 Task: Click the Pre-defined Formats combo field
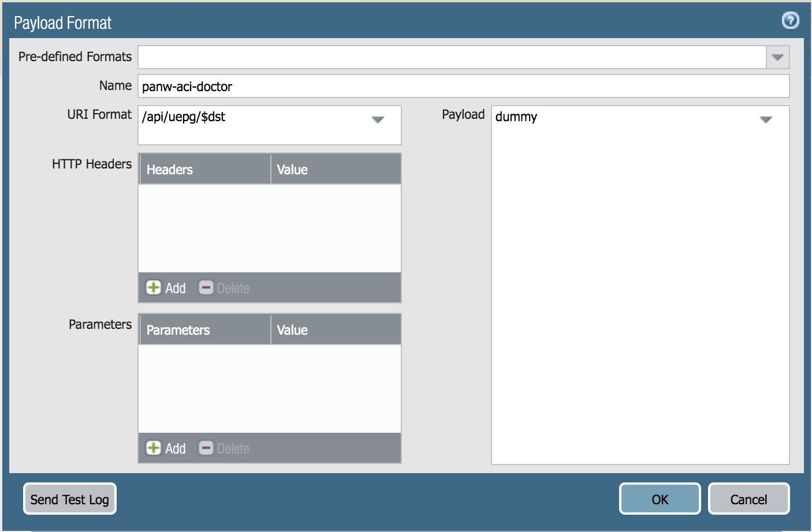452,57
